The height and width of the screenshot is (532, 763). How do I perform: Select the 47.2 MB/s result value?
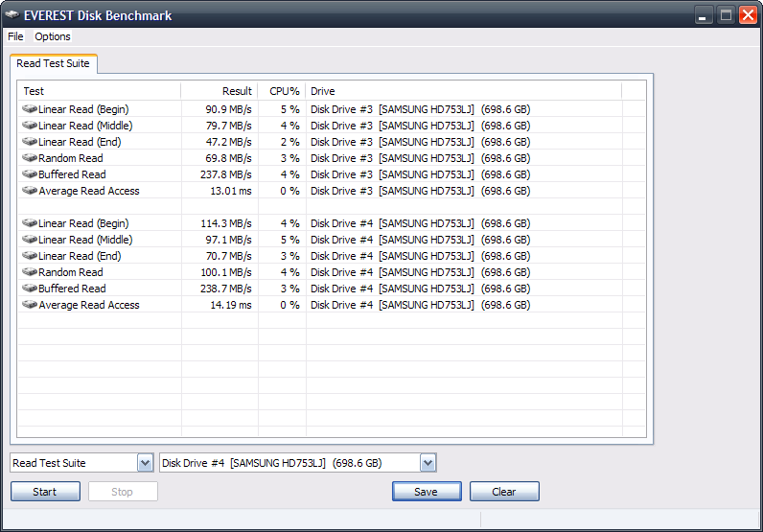(228, 142)
